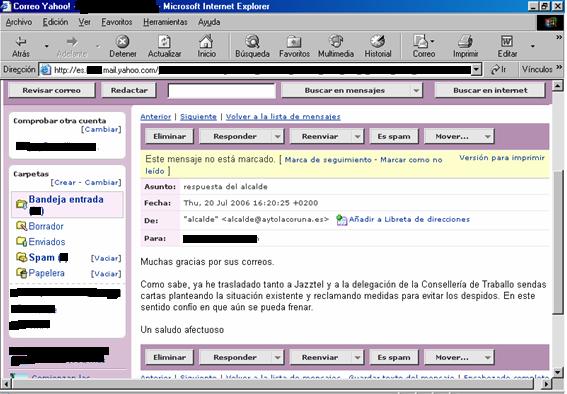Click Versión para imprimir link
Screen dimensions: 567x394
pyautogui.click(x=502, y=158)
